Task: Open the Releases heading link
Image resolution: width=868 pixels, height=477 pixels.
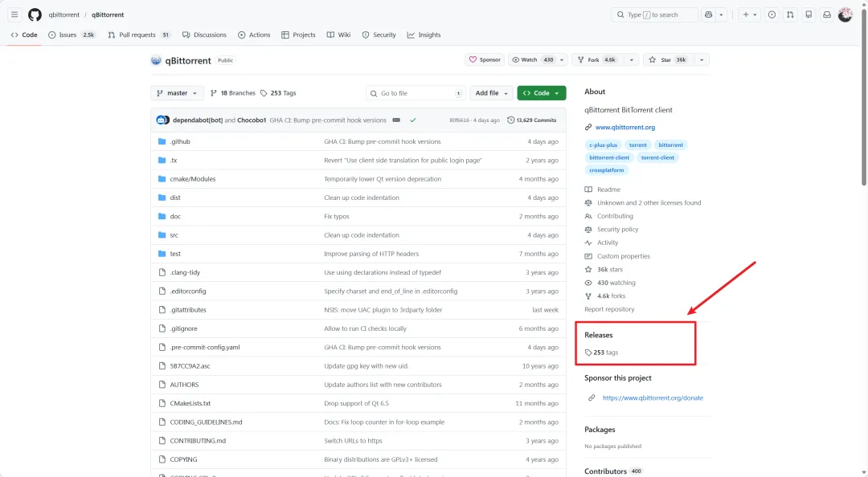Action: click(599, 336)
